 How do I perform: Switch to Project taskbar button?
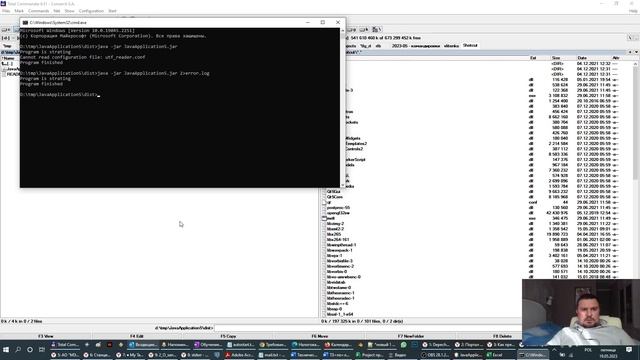click(x=369, y=355)
